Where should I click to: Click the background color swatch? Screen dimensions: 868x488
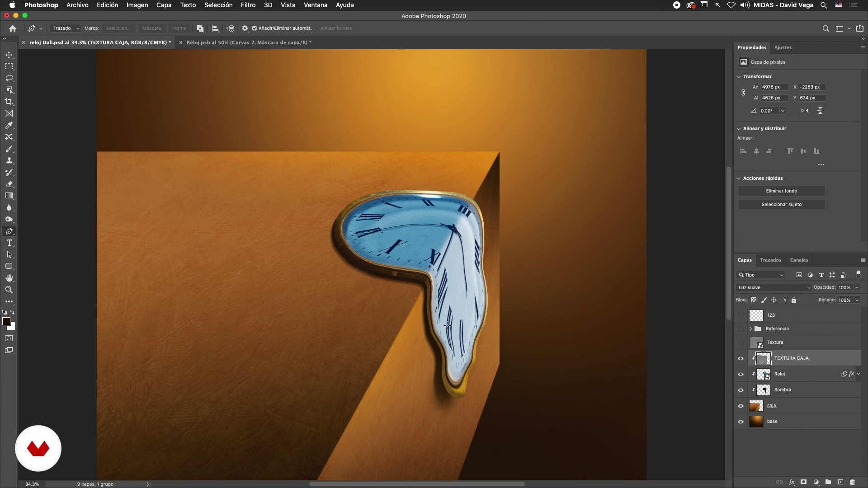tap(12, 327)
